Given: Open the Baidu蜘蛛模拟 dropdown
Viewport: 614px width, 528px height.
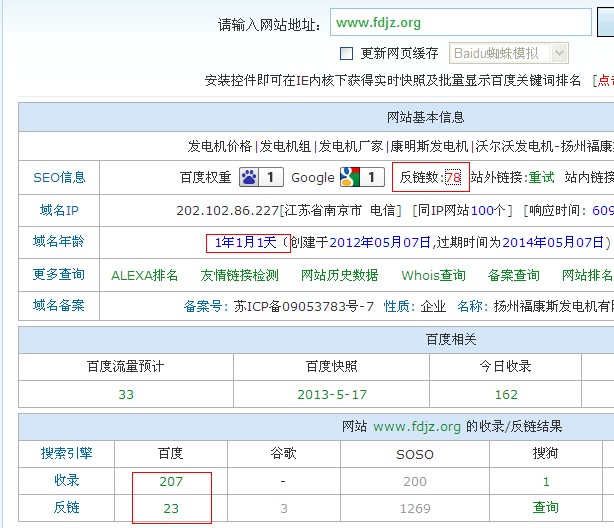Looking at the screenshot, I should (508, 53).
